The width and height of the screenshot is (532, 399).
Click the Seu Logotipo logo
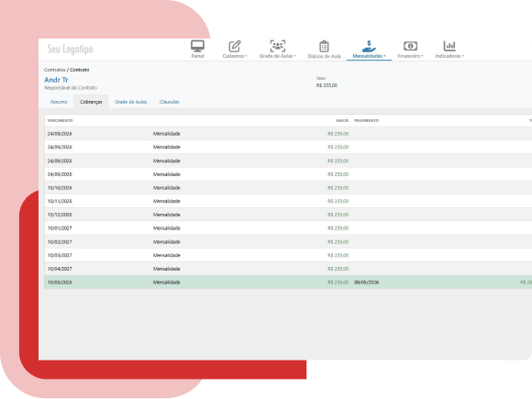(x=70, y=50)
